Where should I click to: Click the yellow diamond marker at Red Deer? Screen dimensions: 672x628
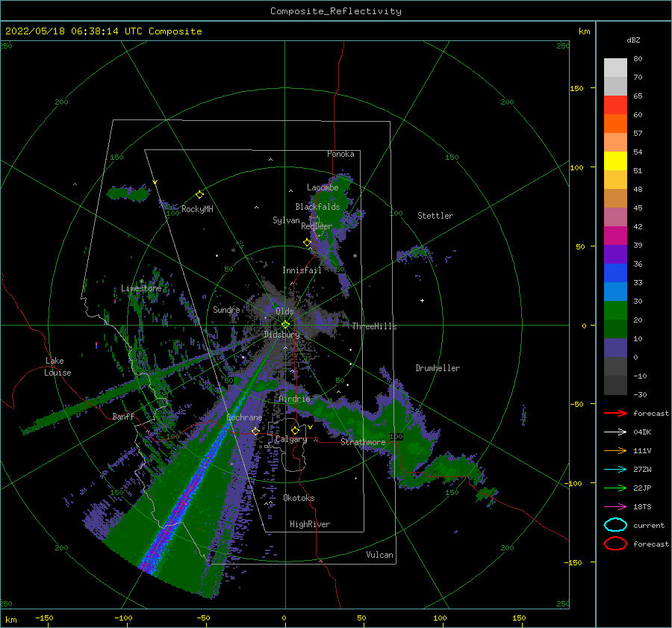(x=307, y=243)
